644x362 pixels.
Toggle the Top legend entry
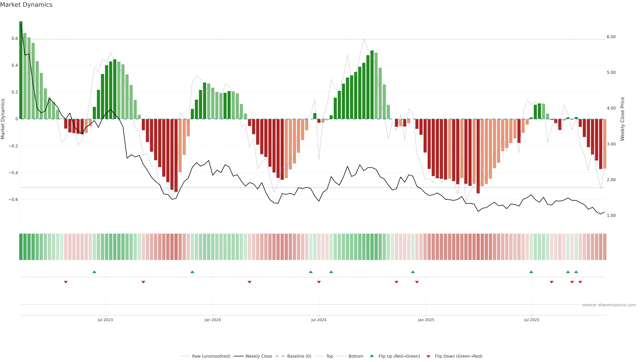330,356
